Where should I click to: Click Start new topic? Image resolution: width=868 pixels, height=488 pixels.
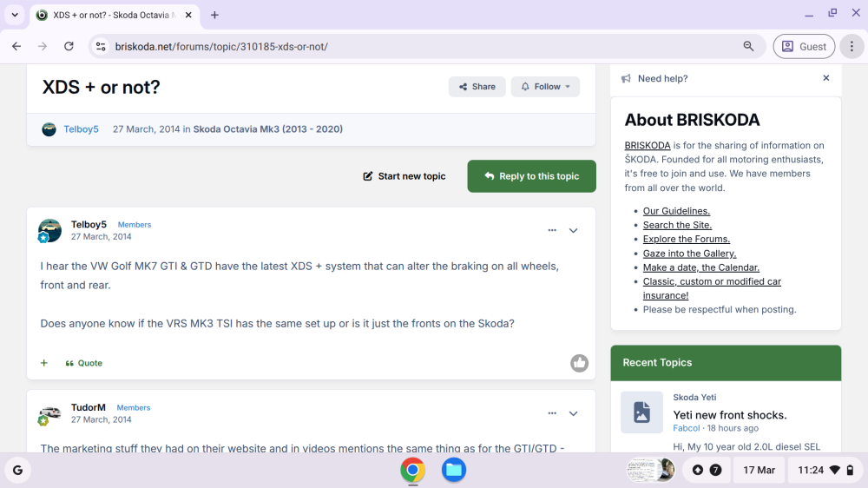coord(404,176)
